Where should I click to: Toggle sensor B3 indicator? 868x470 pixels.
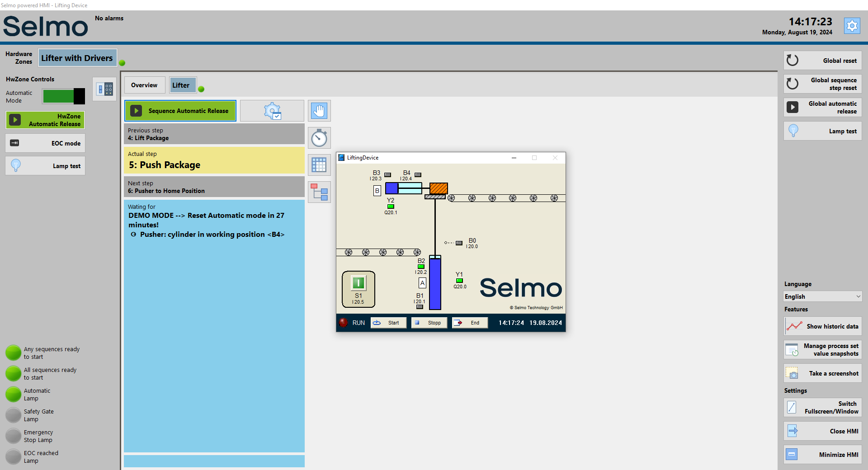[387, 175]
